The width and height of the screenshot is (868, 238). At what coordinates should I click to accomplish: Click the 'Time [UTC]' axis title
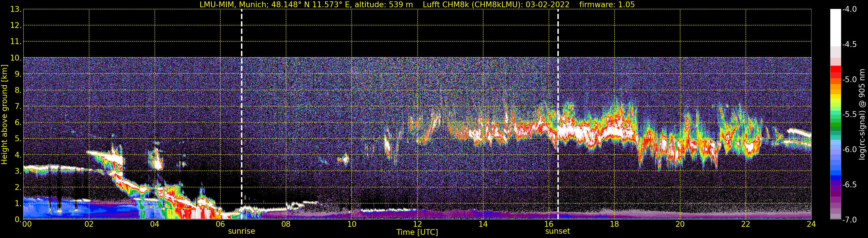[x=417, y=232]
